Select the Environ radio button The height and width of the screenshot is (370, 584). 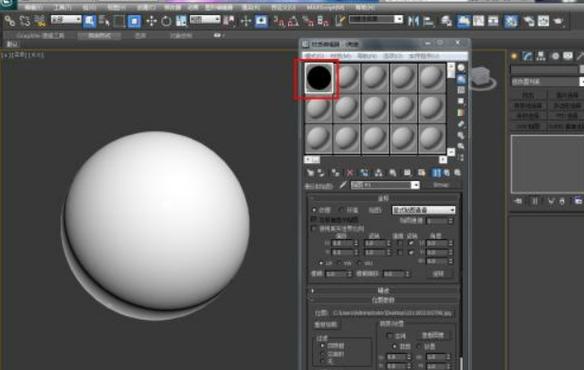coord(341,211)
